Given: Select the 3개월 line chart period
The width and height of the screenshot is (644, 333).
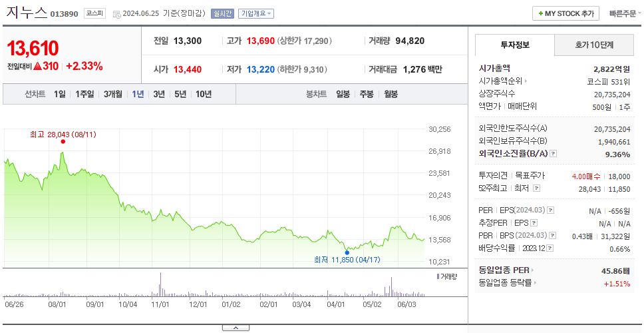Looking at the screenshot, I should (113, 94).
